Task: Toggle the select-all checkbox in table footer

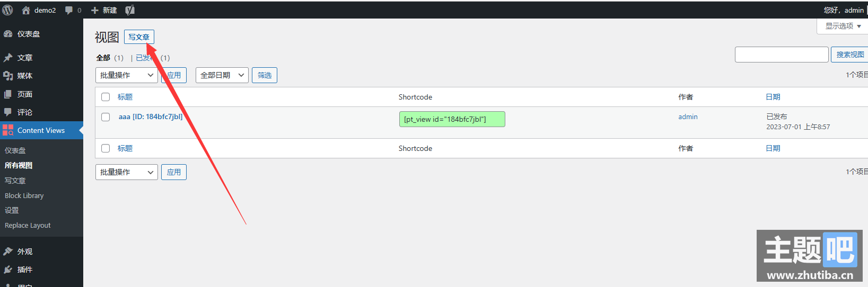Action: [x=106, y=148]
